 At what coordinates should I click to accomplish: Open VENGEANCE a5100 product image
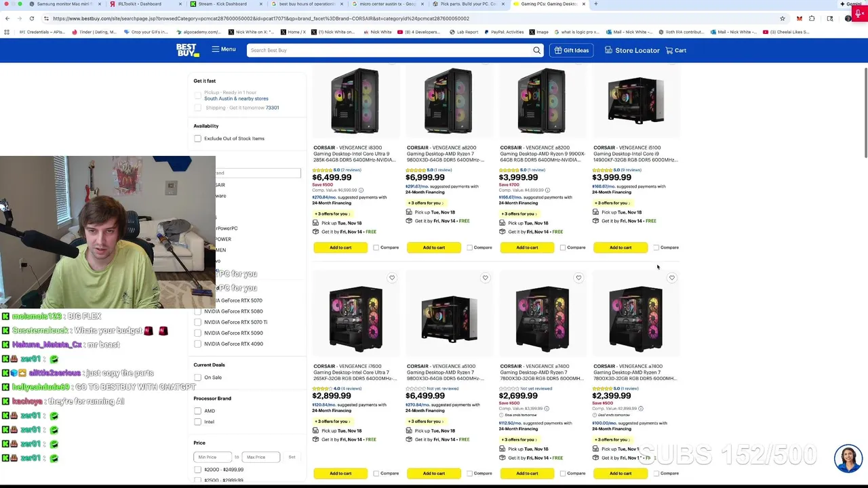tap(448, 319)
